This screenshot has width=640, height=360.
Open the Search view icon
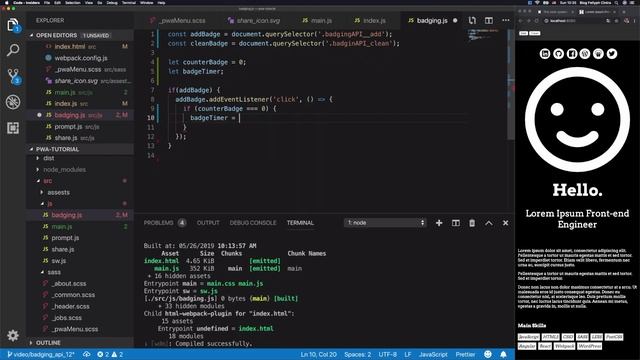pos(13,50)
